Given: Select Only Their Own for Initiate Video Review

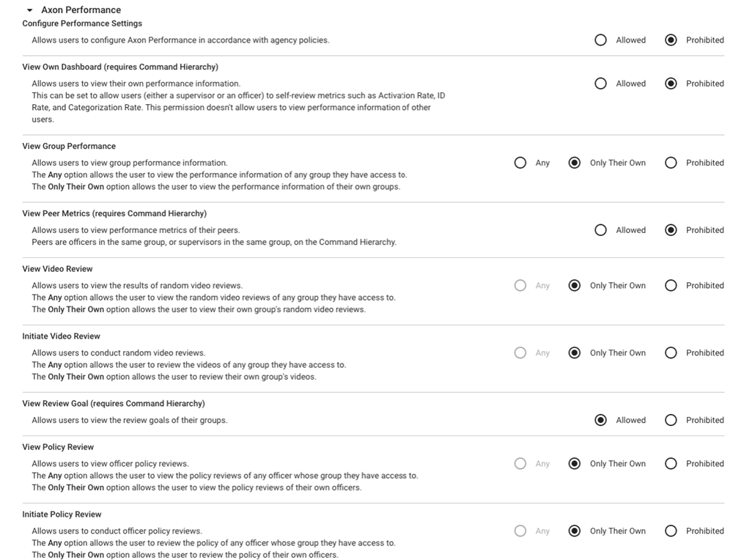Looking at the screenshot, I should point(575,353).
